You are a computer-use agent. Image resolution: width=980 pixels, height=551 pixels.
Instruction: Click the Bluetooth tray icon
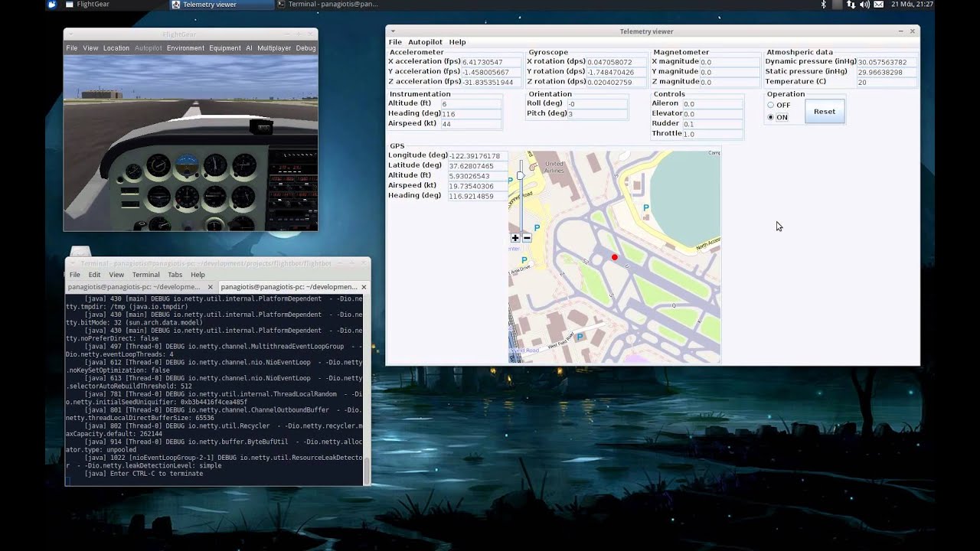[x=824, y=5]
